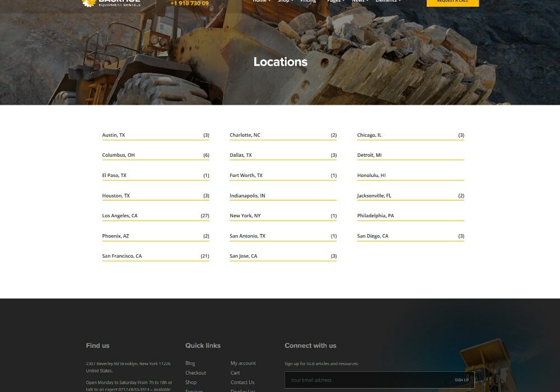
Task: Open the Jacksonville, FL location
Action: [374, 195]
